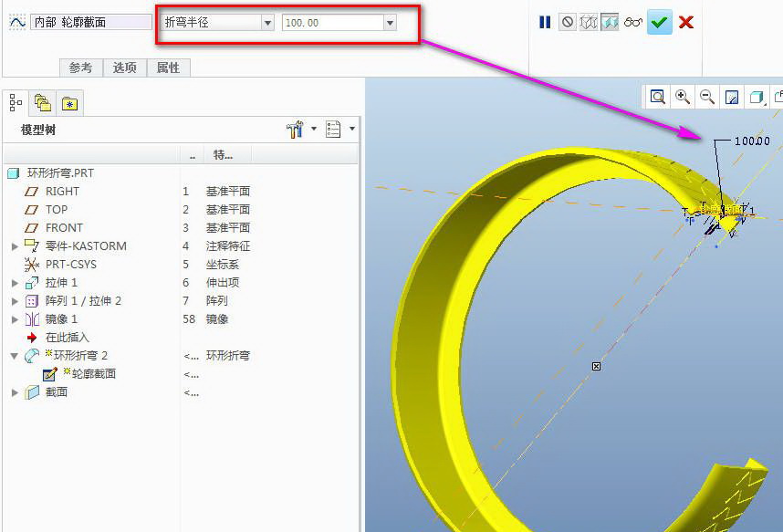Toggle attached preview mode icon
This screenshot has height=532, width=783.
click(x=610, y=22)
